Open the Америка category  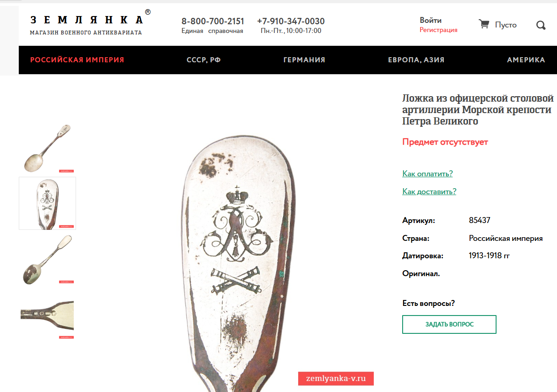coord(526,60)
